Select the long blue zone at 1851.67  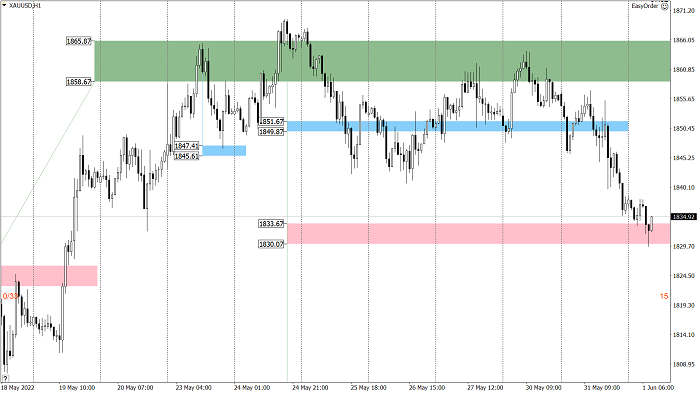pyautogui.click(x=458, y=126)
